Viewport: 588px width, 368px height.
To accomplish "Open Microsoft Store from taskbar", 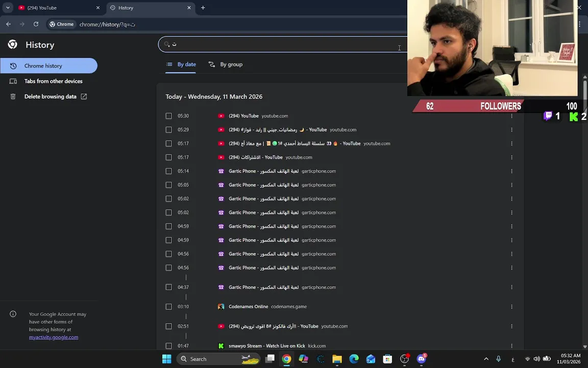I will coord(387,359).
